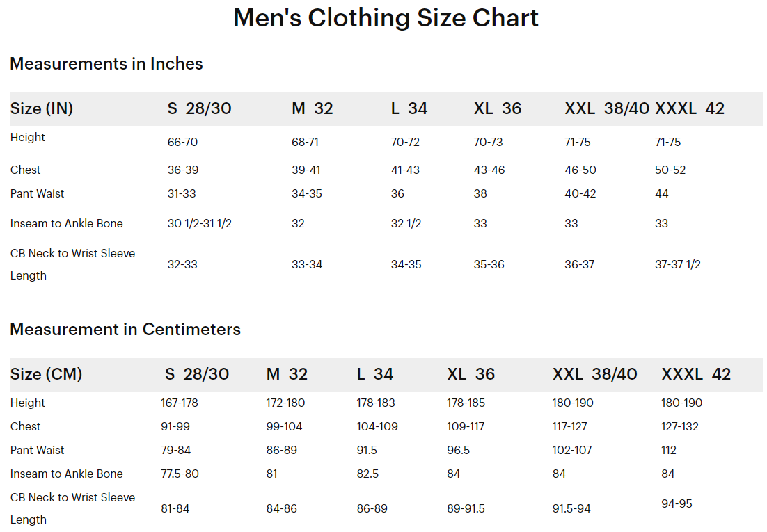Select the 77.5-80 inseam value
The width and height of the screenshot is (767, 532).
180,474
